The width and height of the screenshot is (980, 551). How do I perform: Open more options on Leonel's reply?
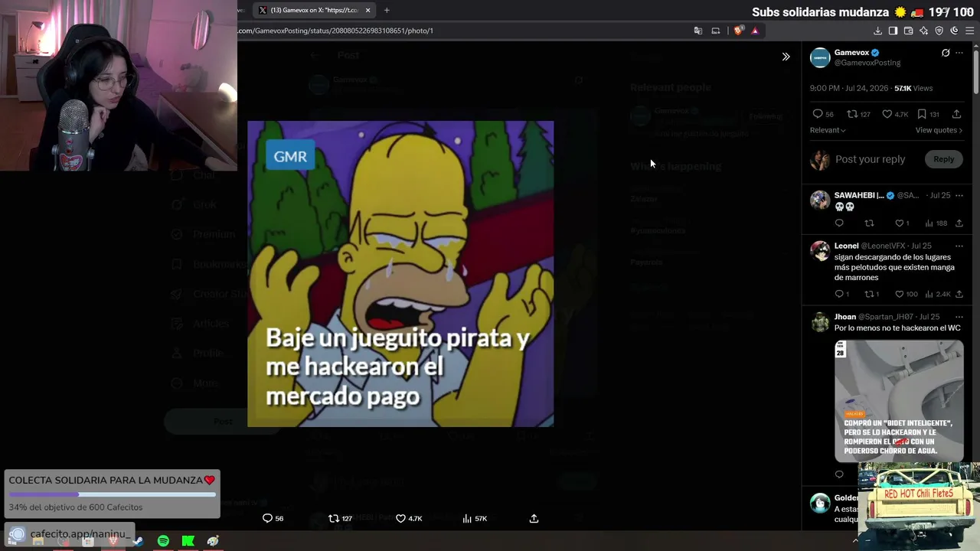click(x=959, y=246)
